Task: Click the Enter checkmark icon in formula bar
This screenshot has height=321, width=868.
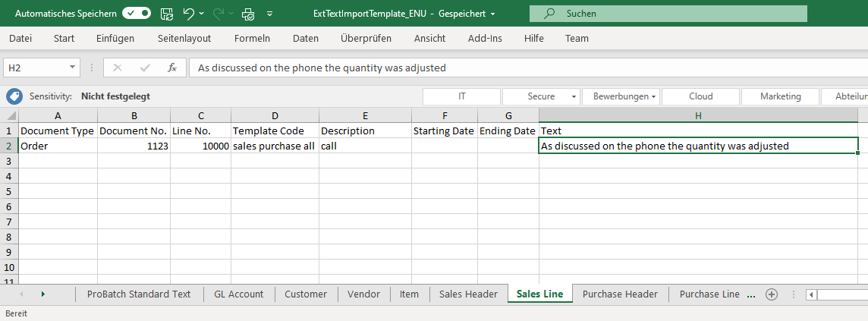Action: (145, 68)
